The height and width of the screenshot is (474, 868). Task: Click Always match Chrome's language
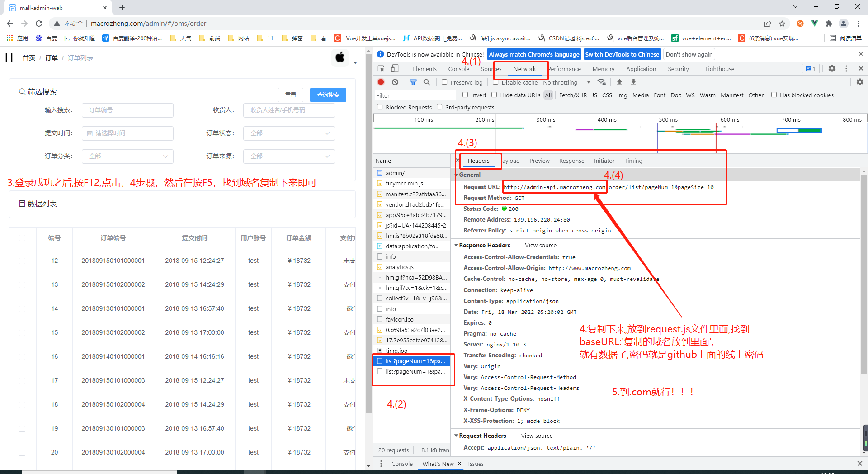(x=534, y=54)
